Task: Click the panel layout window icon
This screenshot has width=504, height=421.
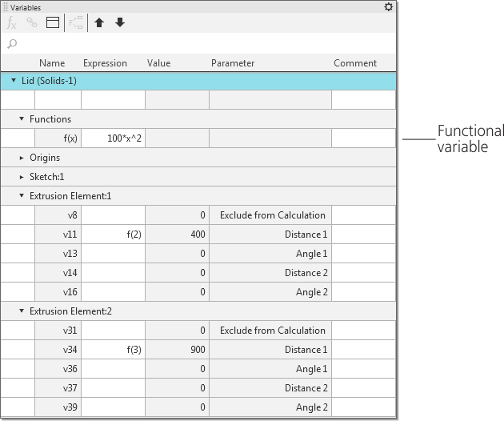Action: point(53,23)
